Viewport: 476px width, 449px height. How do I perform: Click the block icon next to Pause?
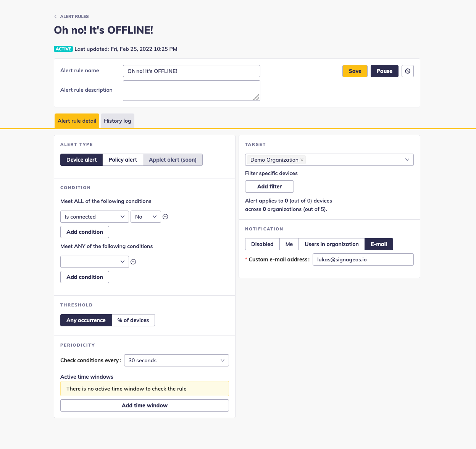408,71
